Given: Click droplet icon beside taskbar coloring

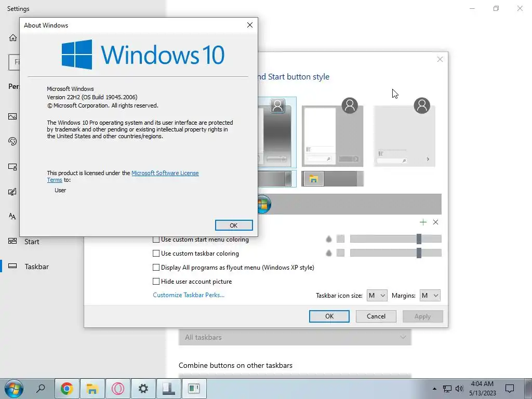Looking at the screenshot, I should click(x=328, y=253).
